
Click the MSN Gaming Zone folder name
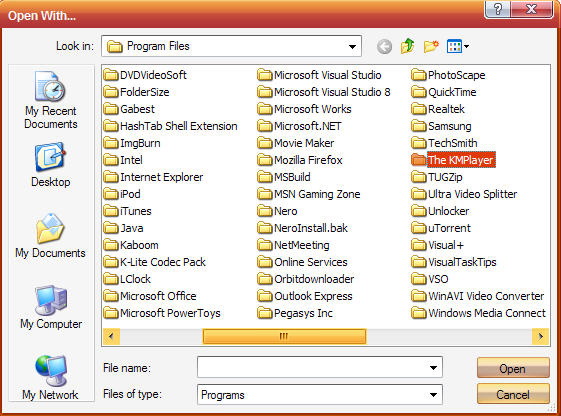point(317,194)
